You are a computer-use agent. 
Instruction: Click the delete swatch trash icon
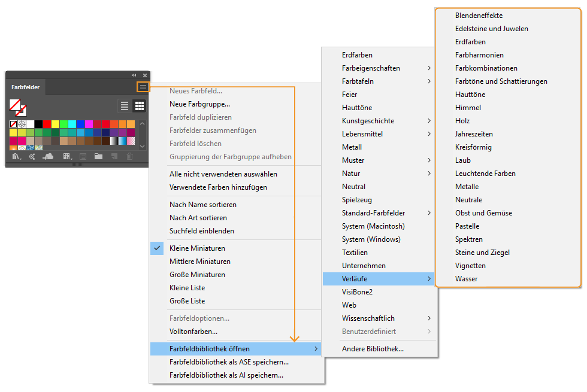click(129, 156)
